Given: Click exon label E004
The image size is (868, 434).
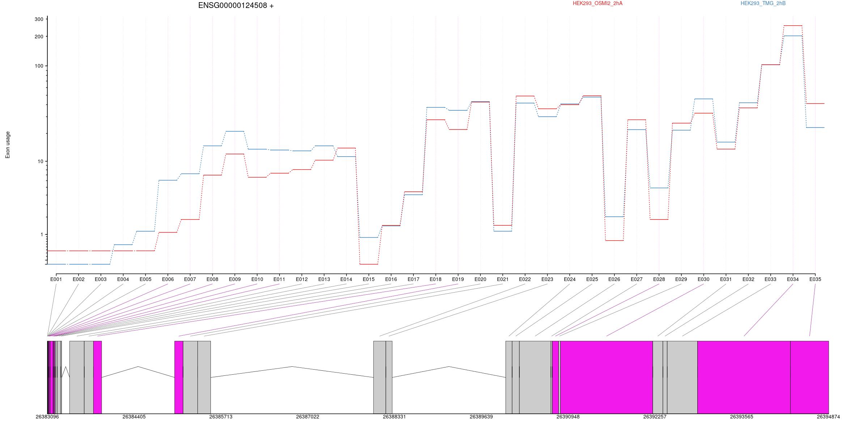Looking at the screenshot, I should click(123, 279).
